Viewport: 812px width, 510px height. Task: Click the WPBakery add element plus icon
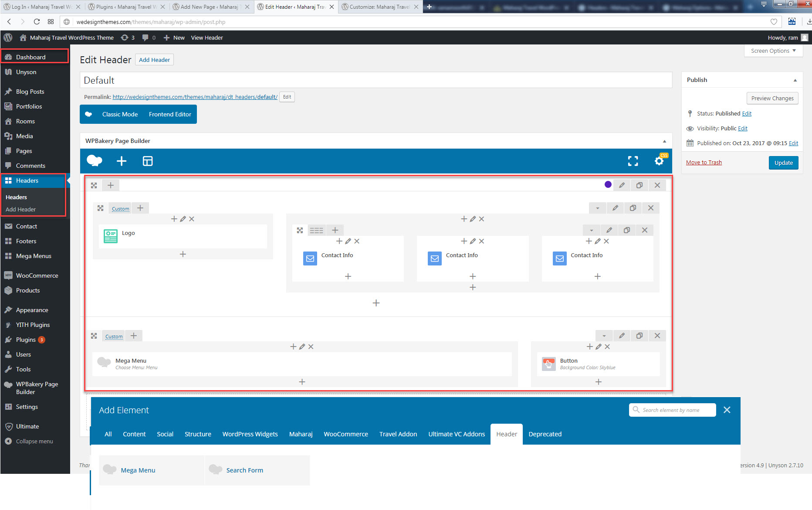(122, 161)
